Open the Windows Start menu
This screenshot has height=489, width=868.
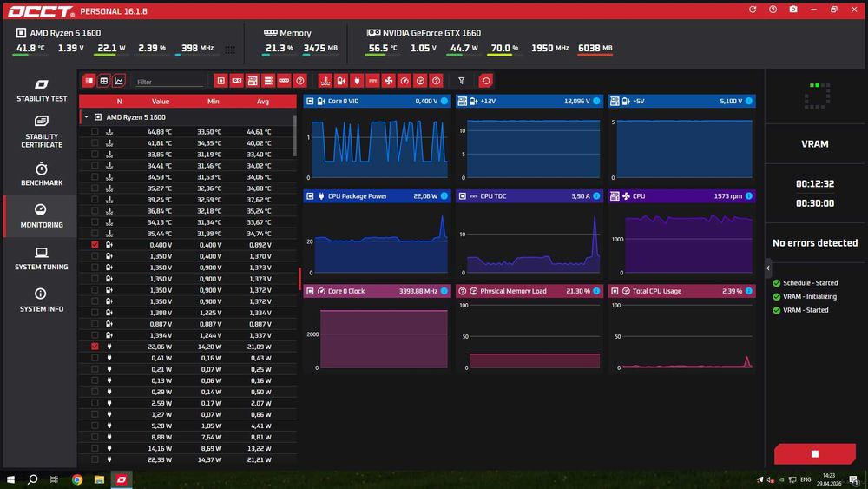click(x=10, y=479)
